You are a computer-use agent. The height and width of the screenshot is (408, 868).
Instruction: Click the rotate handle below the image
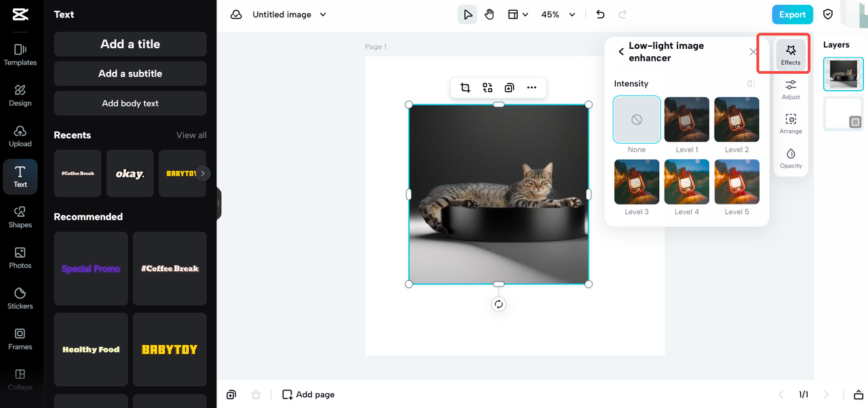[498, 304]
